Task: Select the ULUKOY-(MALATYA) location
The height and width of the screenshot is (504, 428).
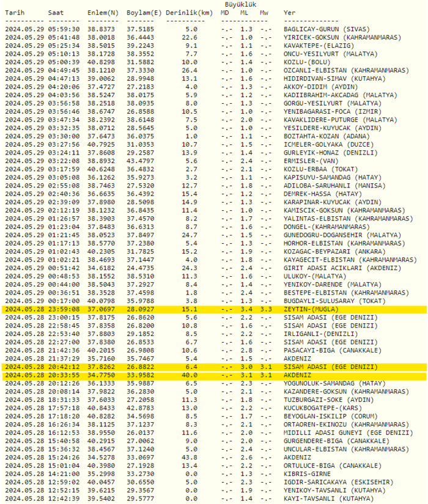Action: [315, 276]
